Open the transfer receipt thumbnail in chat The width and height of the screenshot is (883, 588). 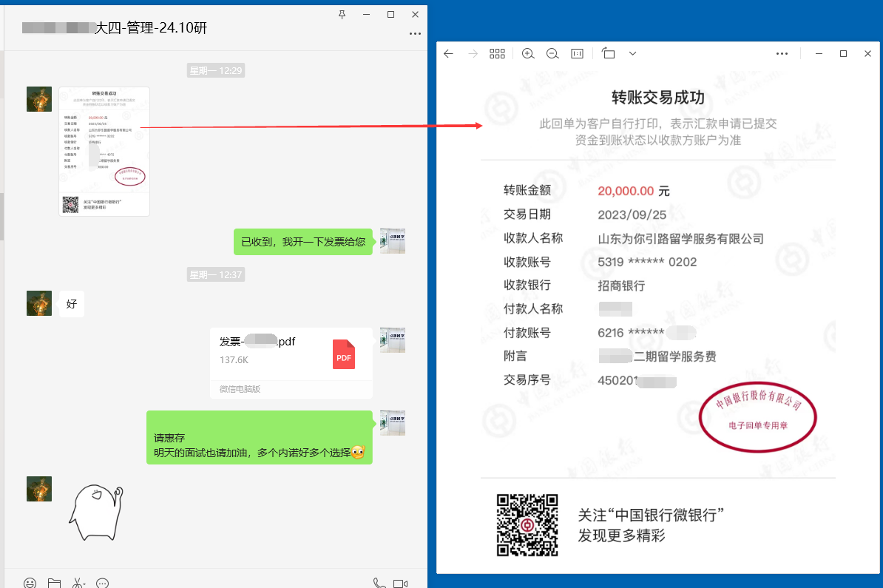(104, 152)
